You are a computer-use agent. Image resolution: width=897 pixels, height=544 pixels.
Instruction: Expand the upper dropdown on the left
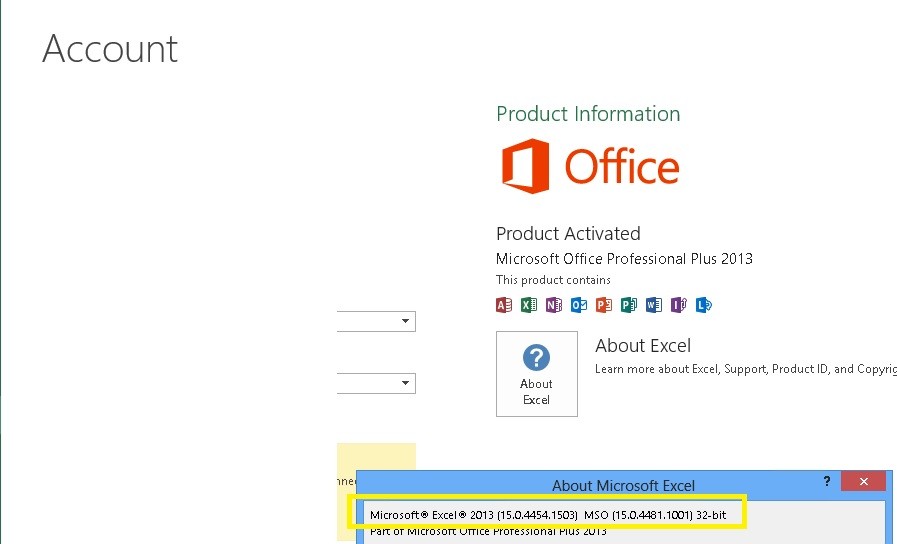pos(405,321)
